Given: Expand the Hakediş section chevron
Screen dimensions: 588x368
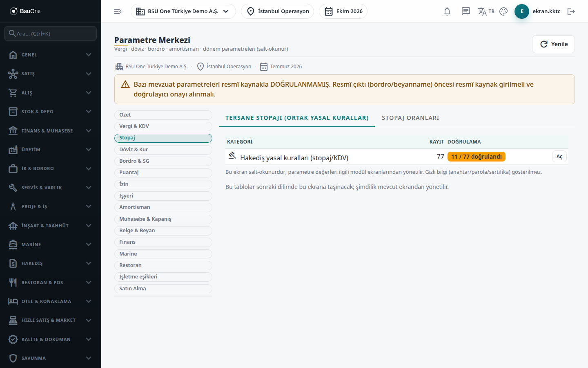Looking at the screenshot, I should 89,263.
